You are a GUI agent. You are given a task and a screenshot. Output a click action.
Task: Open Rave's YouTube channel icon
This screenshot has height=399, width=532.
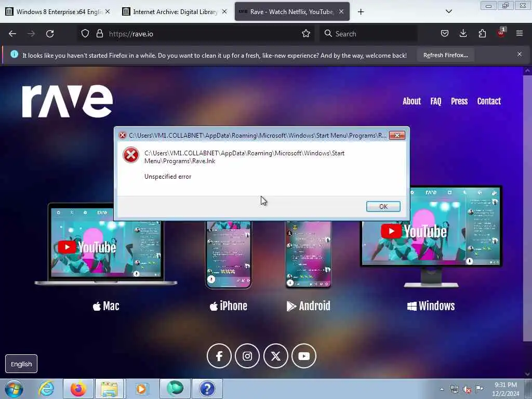pos(303,356)
